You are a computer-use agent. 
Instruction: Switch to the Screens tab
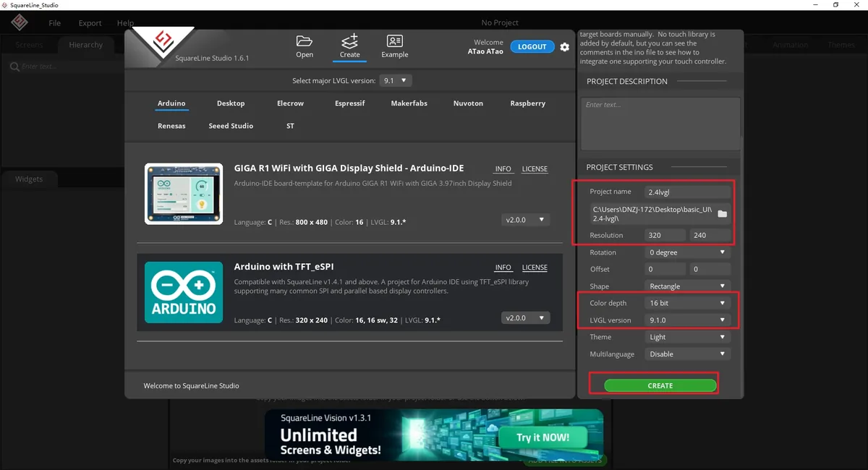tap(29, 45)
